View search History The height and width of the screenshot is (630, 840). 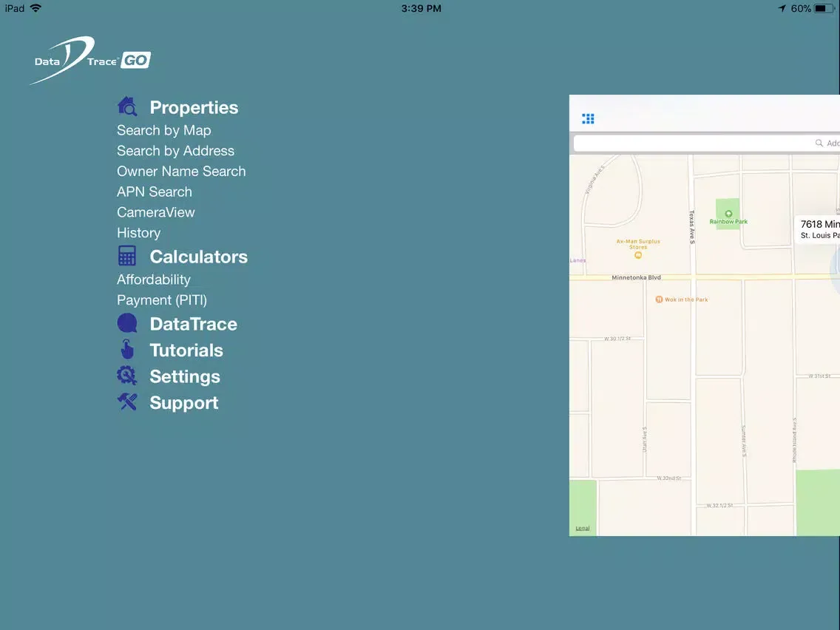point(138,233)
